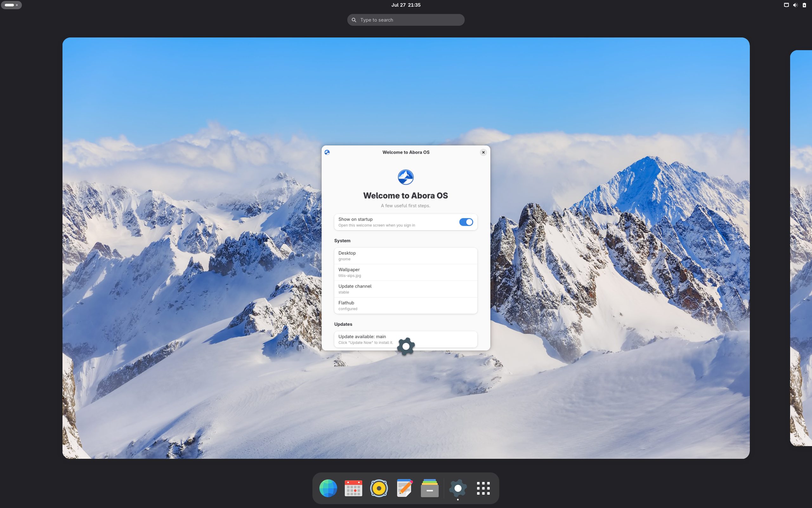The height and width of the screenshot is (508, 812).
Task: Close the Welcome to Abora OS window
Action: pyautogui.click(x=483, y=152)
